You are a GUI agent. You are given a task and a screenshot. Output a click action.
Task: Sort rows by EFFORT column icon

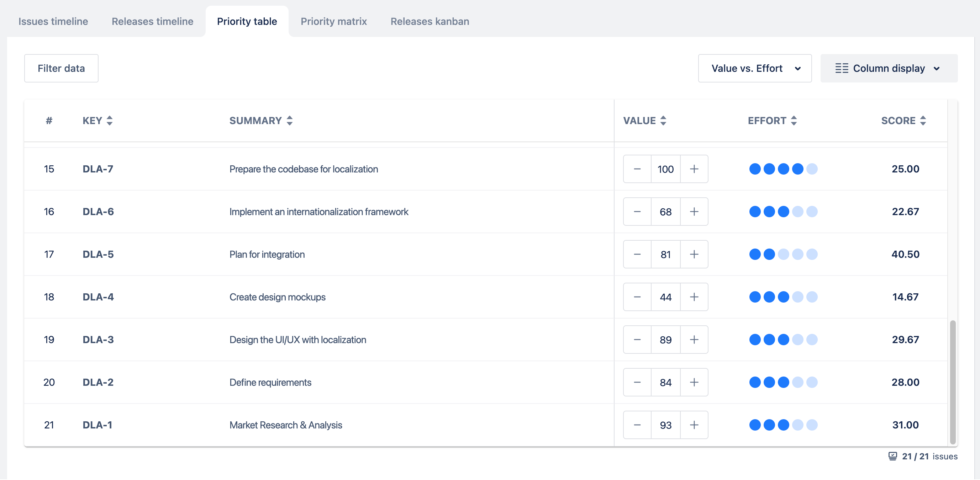794,121
